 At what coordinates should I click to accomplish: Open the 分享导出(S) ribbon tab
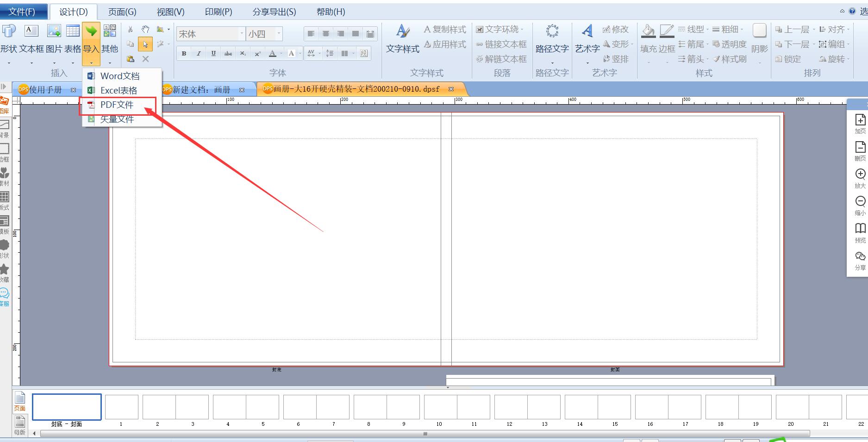(275, 12)
